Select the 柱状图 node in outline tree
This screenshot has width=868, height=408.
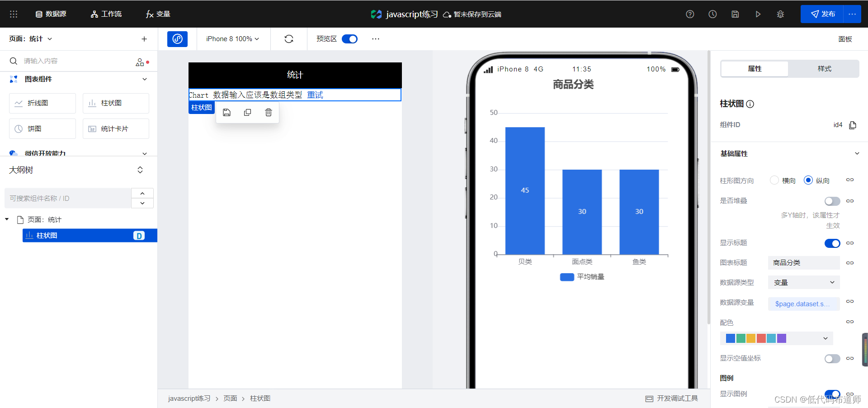[x=90, y=236]
